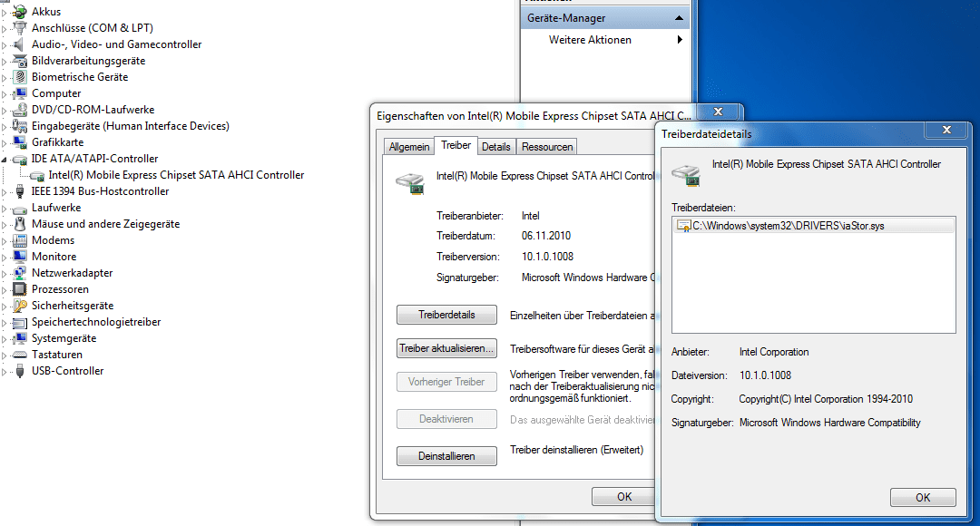Expand the Akkus tree node
The image size is (980, 526).
point(5,12)
